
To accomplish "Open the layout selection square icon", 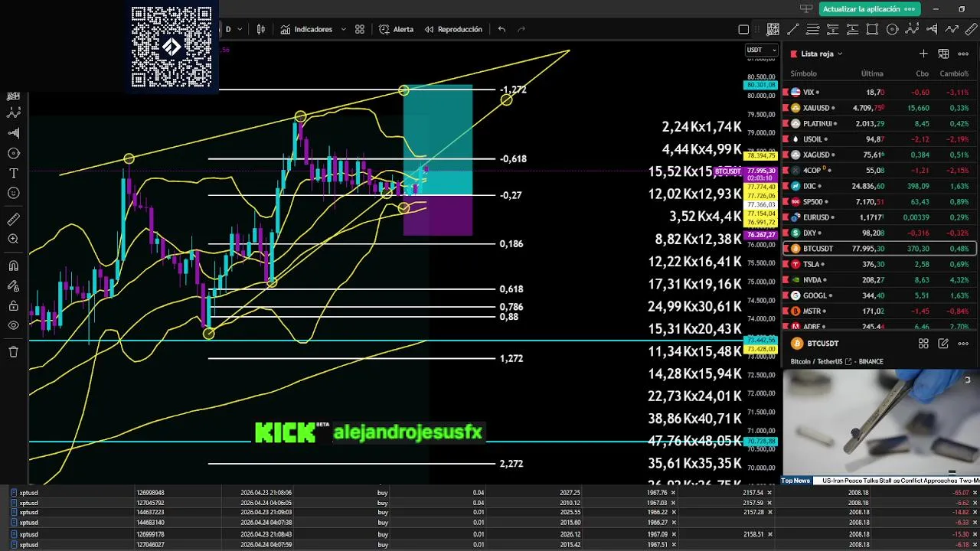I will click(x=743, y=30).
